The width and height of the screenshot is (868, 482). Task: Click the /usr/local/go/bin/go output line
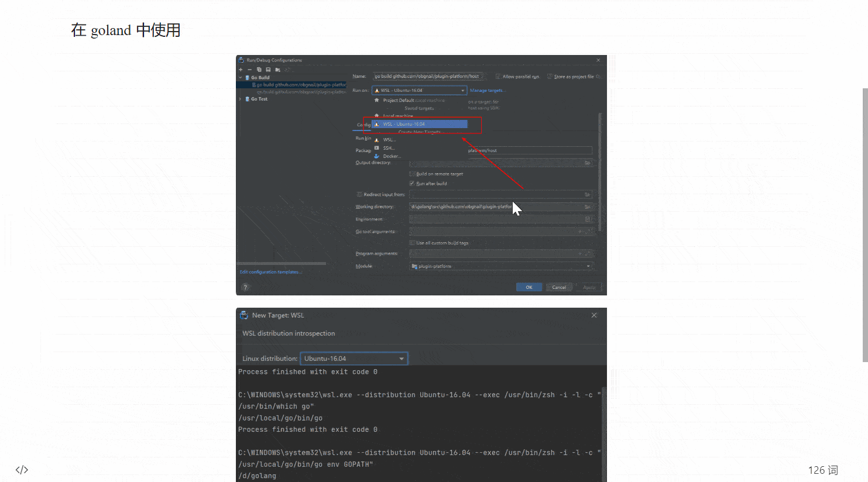point(280,418)
